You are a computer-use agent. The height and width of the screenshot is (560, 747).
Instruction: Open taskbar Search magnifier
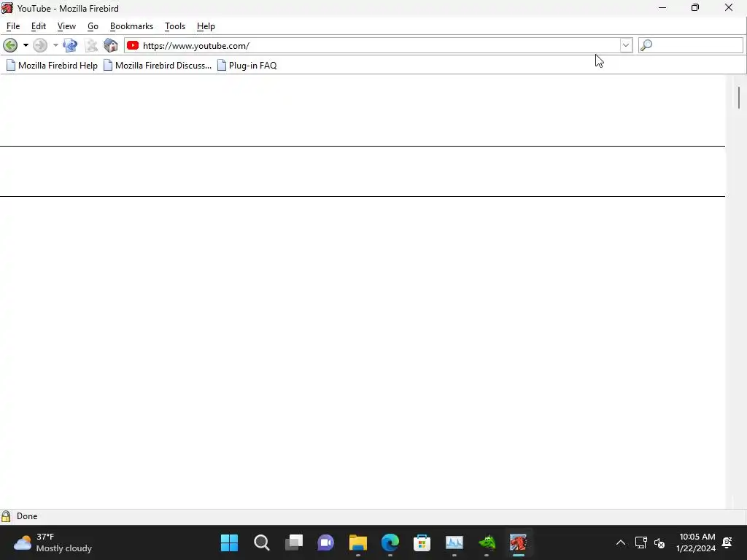click(x=262, y=542)
